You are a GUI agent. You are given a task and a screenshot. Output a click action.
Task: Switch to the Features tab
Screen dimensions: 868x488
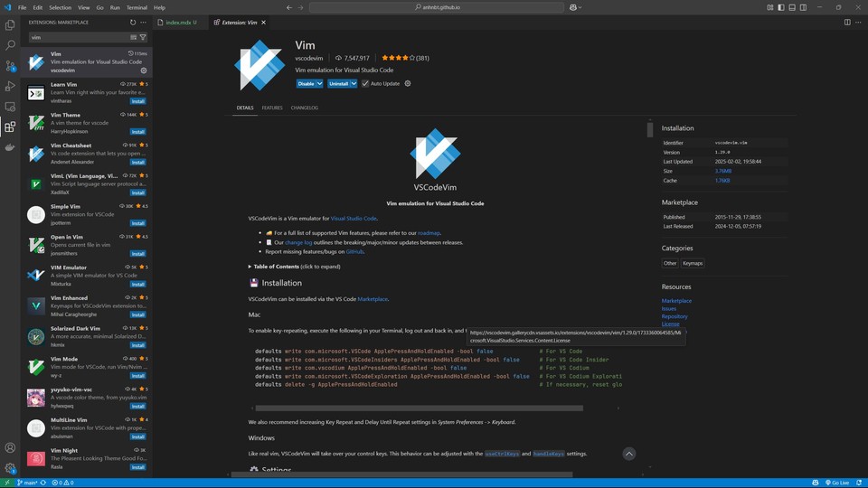tap(272, 108)
